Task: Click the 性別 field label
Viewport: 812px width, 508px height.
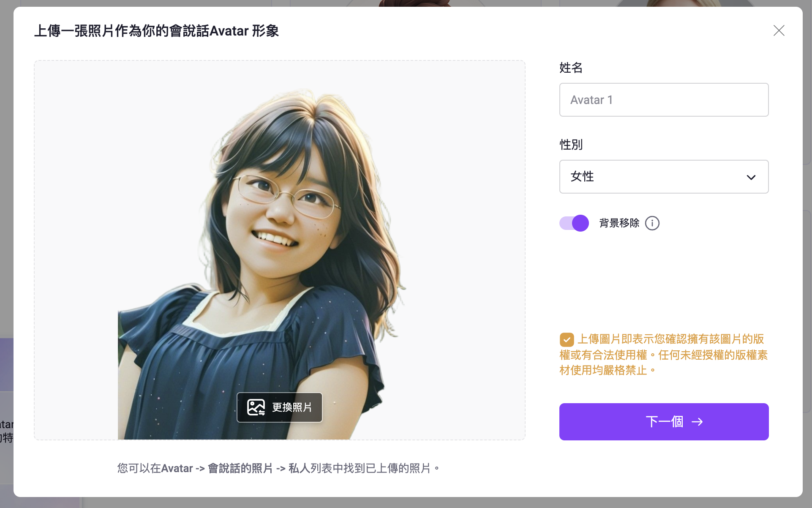Action: 571,145
